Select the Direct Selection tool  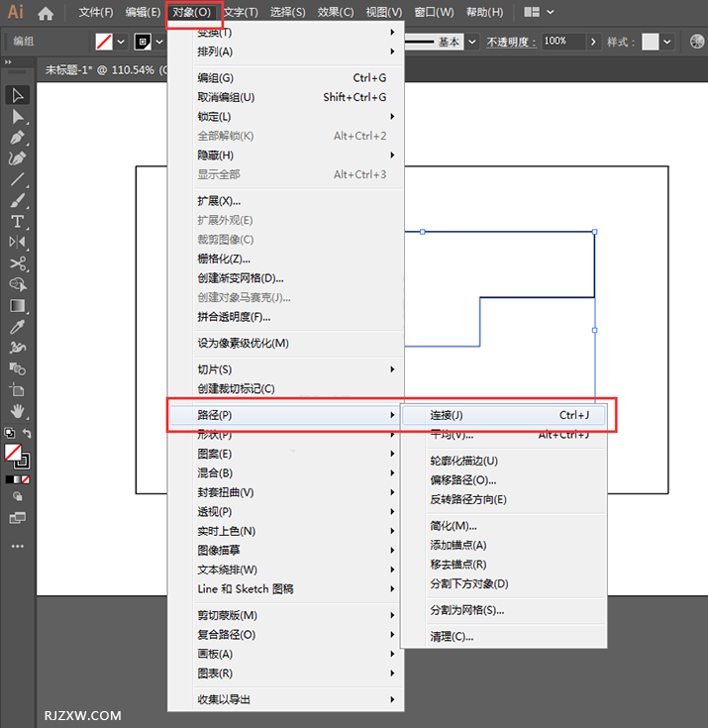[18, 116]
